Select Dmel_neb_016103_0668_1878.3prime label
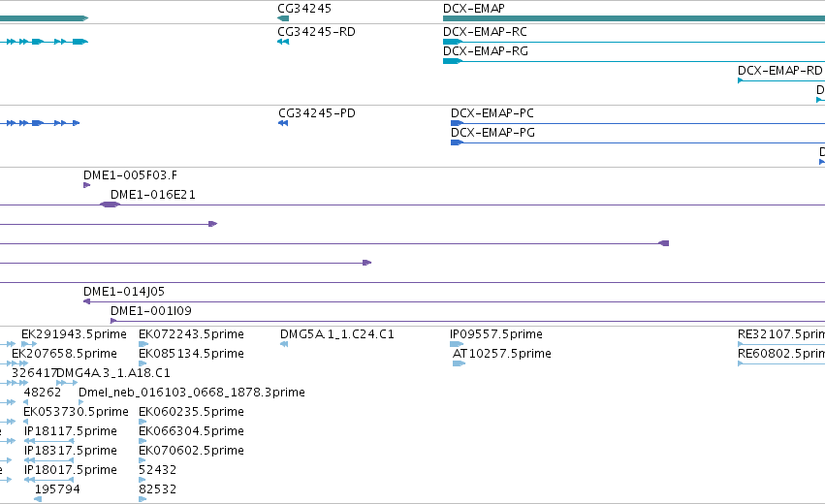Screen dimensions: 825x504 pyautogui.click(x=192, y=393)
